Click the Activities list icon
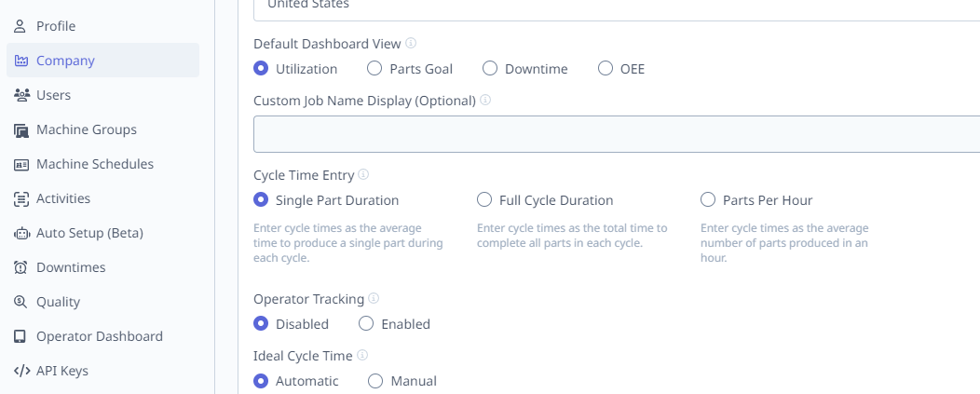 pyautogui.click(x=21, y=199)
